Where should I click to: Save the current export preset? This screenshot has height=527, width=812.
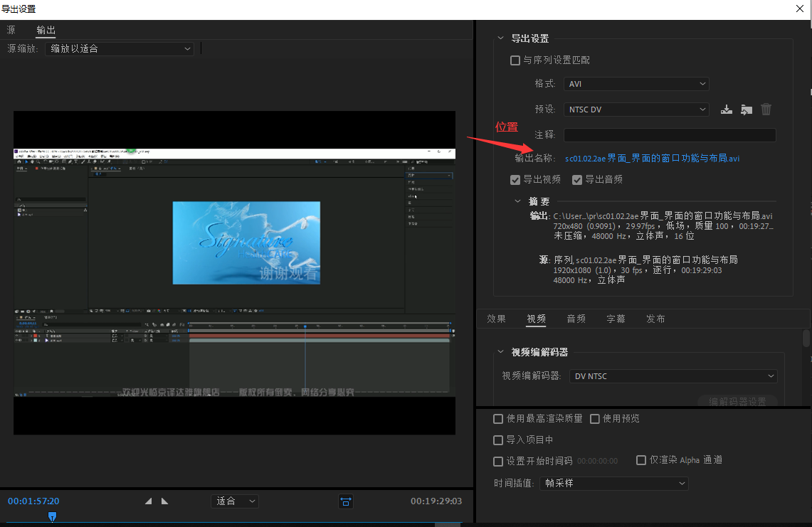tap(726, 109)
